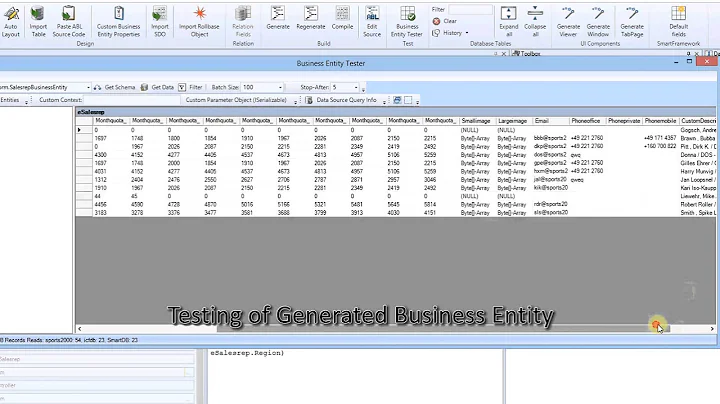
Task: Open the Relation Fields tool
Action: coord(243,22)
